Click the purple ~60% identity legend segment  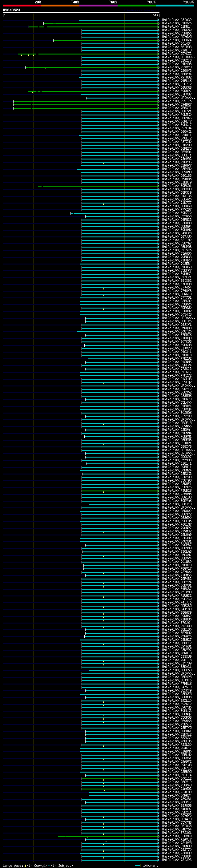point(99,6)
